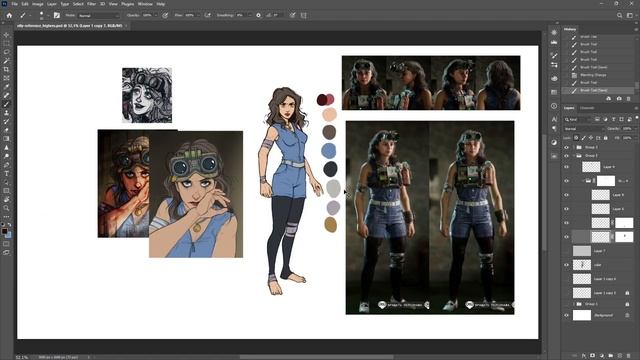Collapse Group 2 folder in Layers
640x360 pixels.
click(x=574, y=156)
